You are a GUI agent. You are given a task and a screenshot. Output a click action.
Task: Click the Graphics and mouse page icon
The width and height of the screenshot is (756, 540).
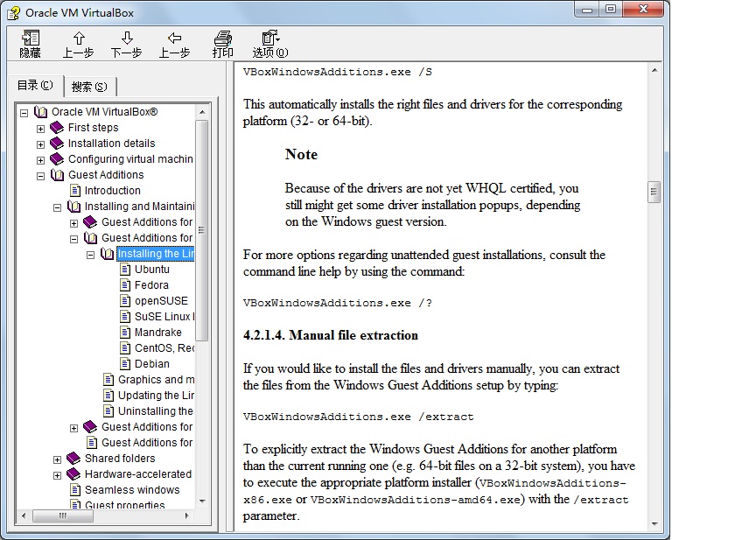click(108, 380)
